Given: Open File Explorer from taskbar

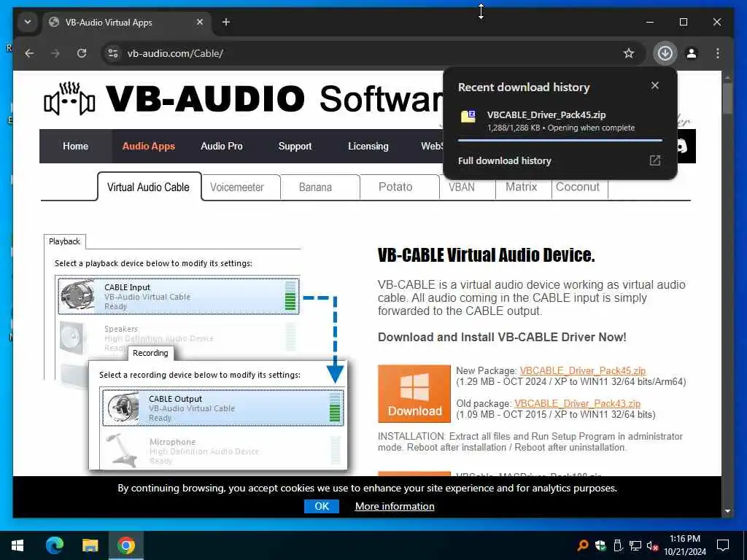Looking at the screenshot, I should pos(90,545).
